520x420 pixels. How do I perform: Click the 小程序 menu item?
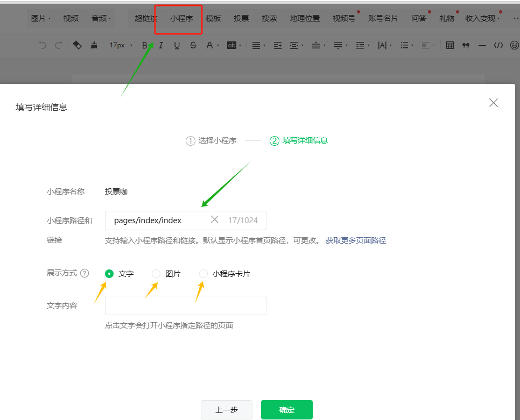(182, 18)
